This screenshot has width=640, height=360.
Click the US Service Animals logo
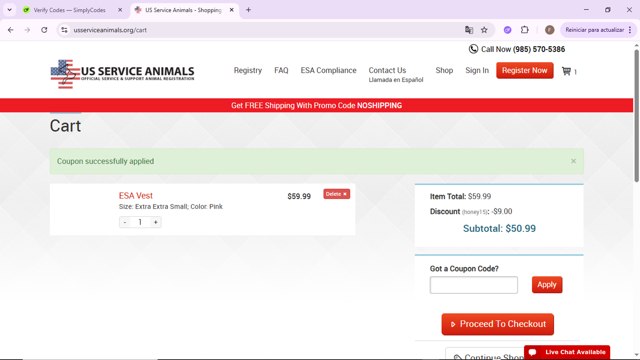122,74
